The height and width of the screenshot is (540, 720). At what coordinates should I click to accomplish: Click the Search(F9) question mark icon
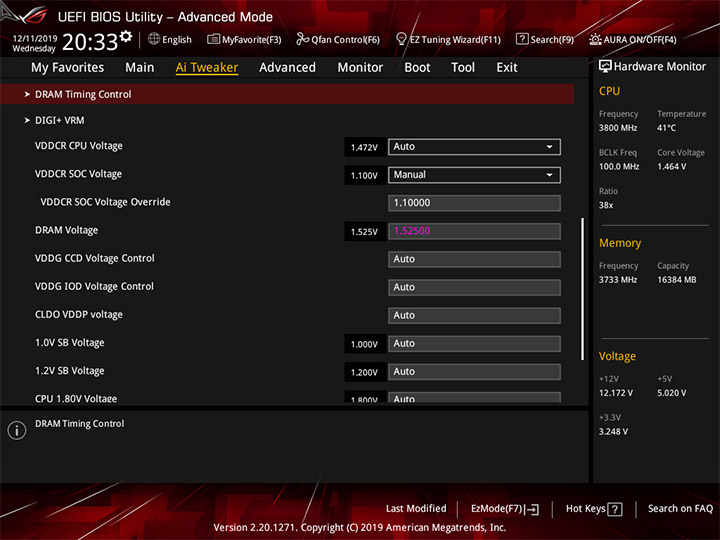click(x=522, y=39)
